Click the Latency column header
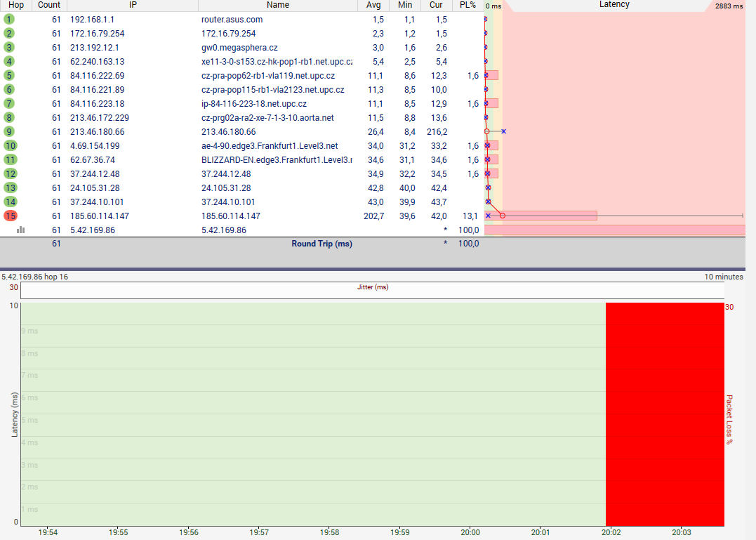756x540 pixels. pyautogui.click(x=614, y=5)
